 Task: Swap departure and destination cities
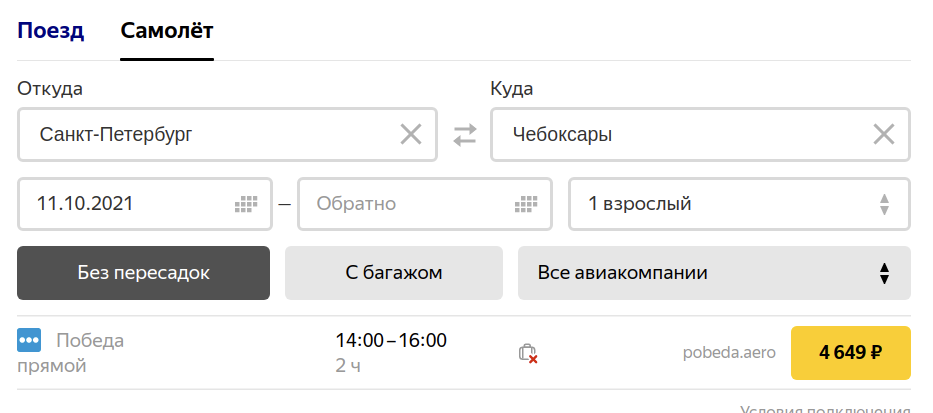pos(465,135)
